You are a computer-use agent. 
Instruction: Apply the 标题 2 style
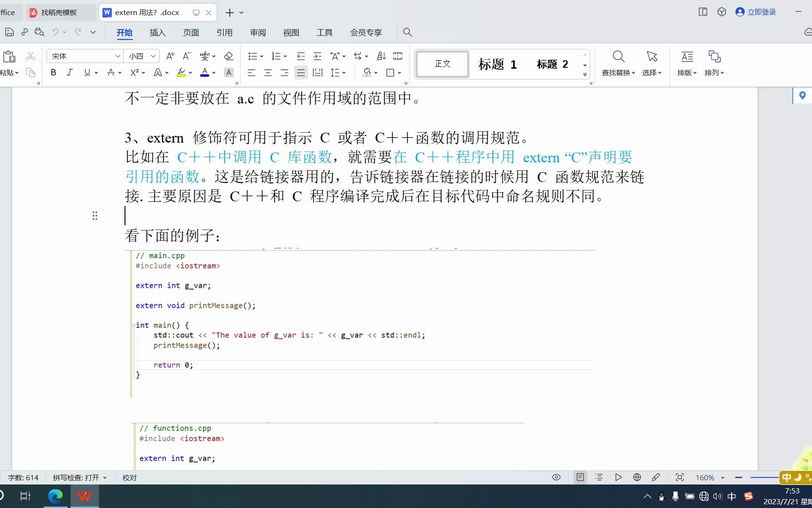(x=553, y=64)
